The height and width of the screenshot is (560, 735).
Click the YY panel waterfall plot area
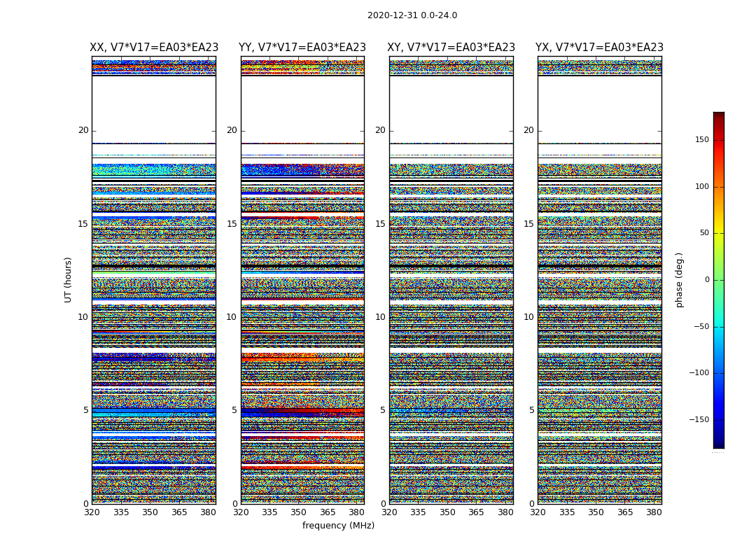tap(302, 280)
